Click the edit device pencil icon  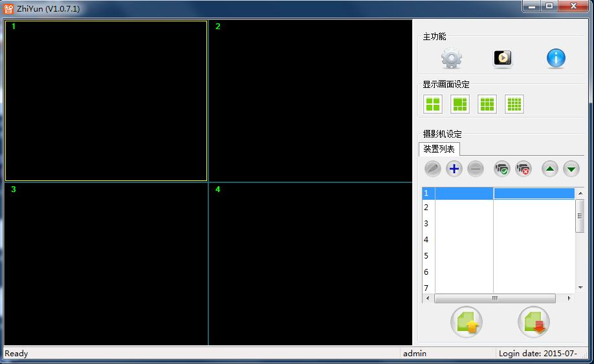[x=433, y=169]
